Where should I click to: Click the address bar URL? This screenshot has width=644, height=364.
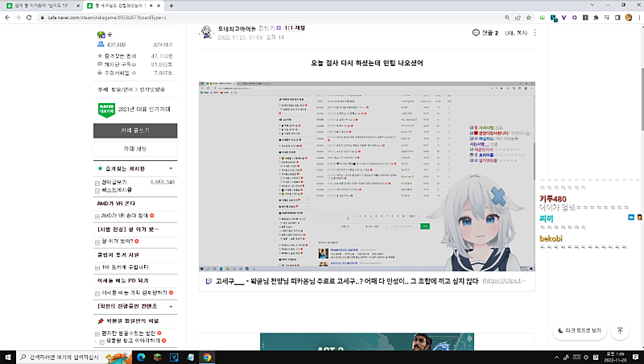107,18
